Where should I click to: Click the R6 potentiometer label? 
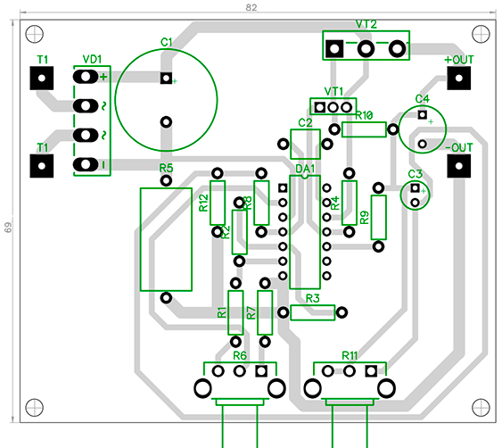point(240,356)
